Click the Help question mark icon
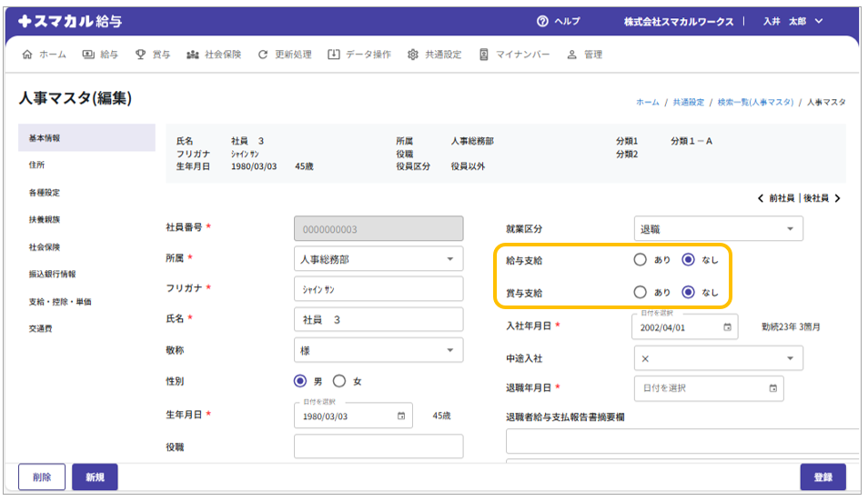 click(543, 21)
